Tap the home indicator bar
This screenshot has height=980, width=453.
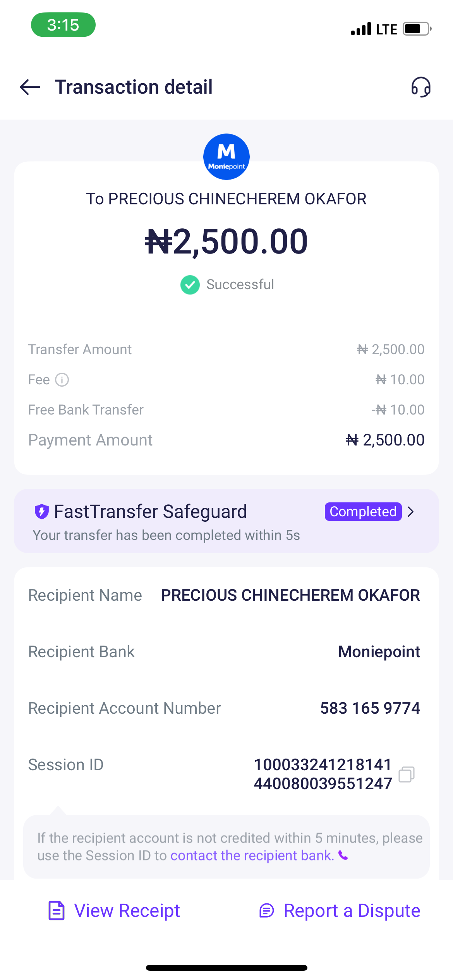coord(226,968)
